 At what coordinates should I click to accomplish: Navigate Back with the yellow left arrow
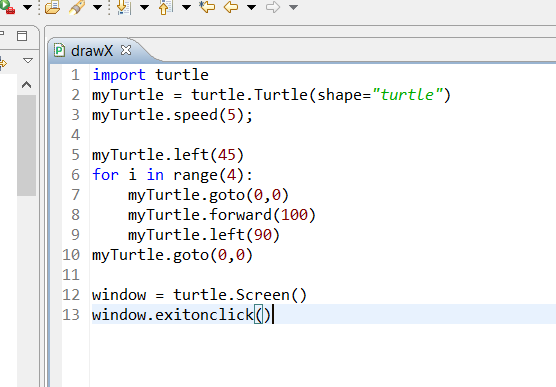click(x=231, y=7)
